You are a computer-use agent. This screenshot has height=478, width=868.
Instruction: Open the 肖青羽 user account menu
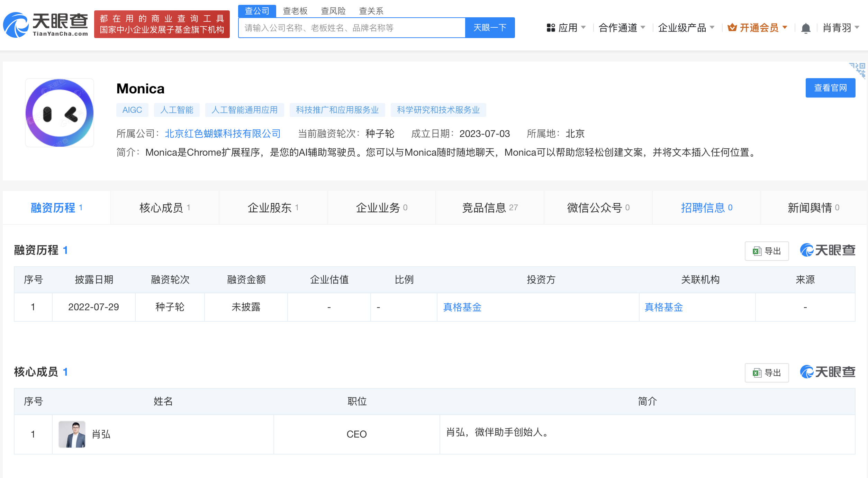841,28
